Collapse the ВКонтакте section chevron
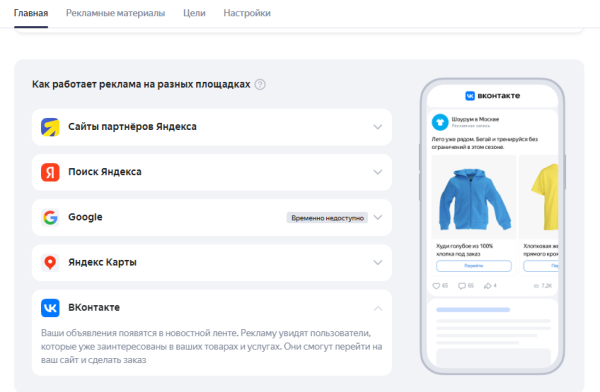 coord(378,308)
